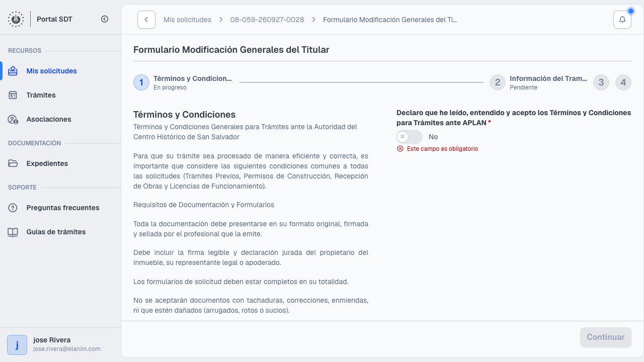
Task: Select step 2 Información del Trámite
Action: coord(539,82)
